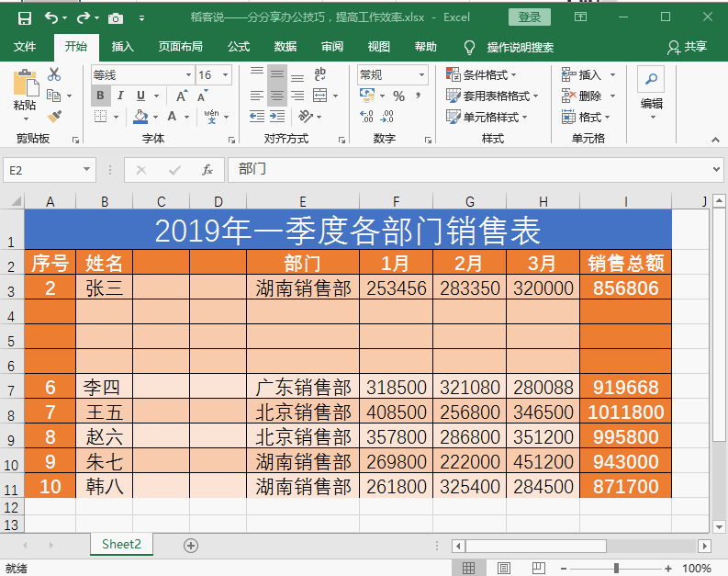The image size is (728, 576).
Task: Switch to the 公式 tab
Action: click(239, 47)
